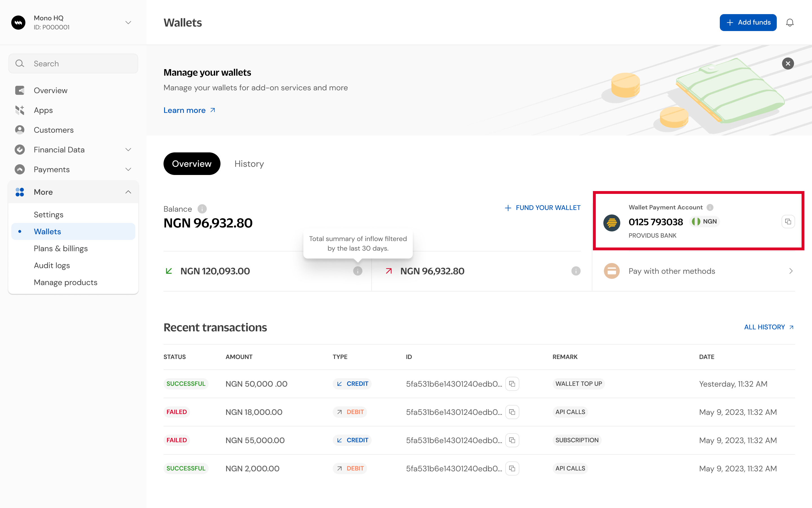The width and height of the screenshot is (812, 508).
Task: Click the Payments sidebar icon
Action: click(x=20, y=169)
